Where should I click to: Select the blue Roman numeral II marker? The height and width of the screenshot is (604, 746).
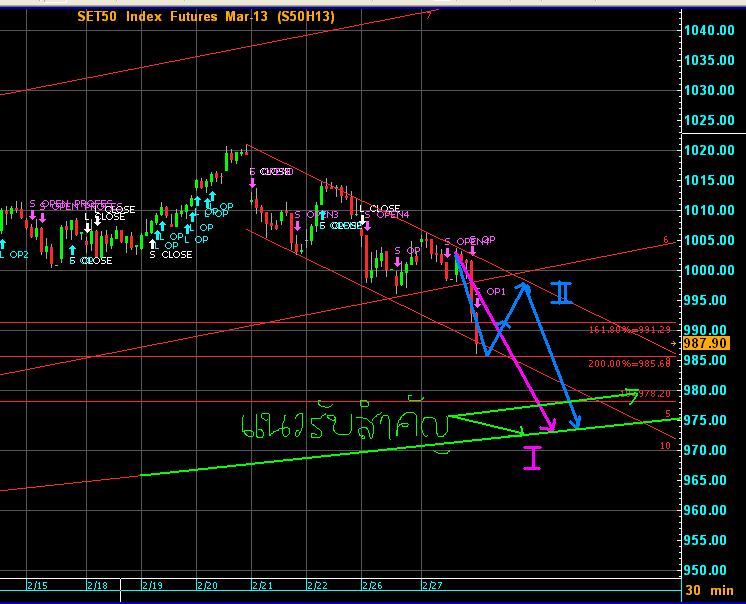pos(561,294)
